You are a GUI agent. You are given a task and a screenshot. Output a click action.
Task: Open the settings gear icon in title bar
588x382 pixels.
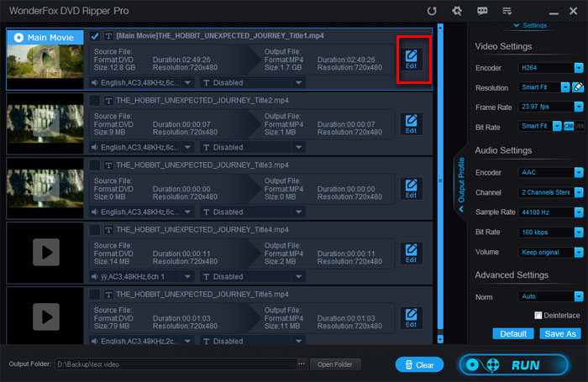click(x=457, y=11)
